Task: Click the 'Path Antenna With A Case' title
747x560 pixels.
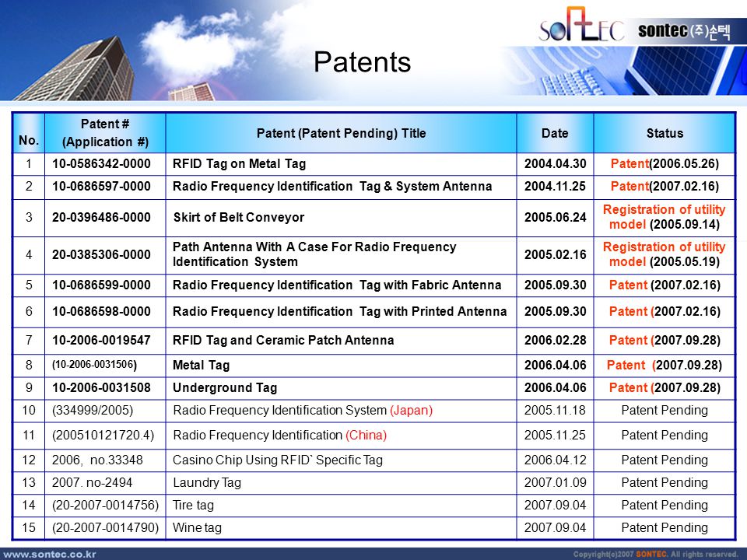Action: pos(314,254)
